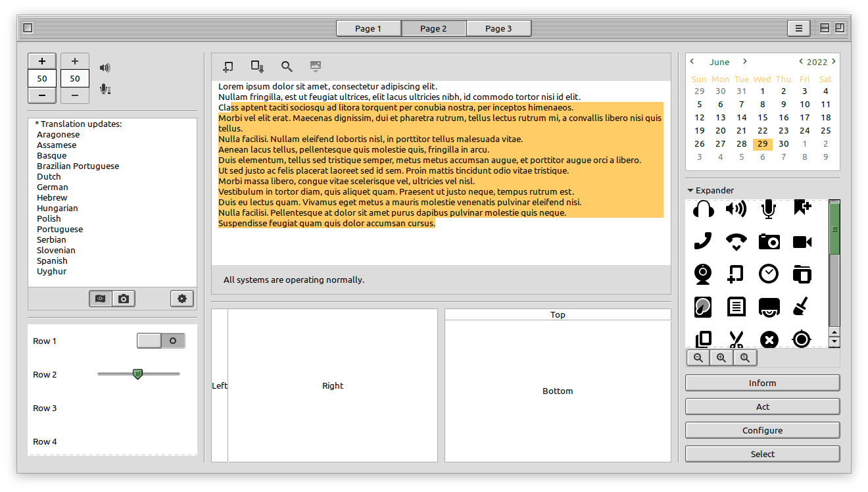The height and width of the screenshot is (492, 868).
Task: Click the speaker volume button beside spinners
Action: 105,68
